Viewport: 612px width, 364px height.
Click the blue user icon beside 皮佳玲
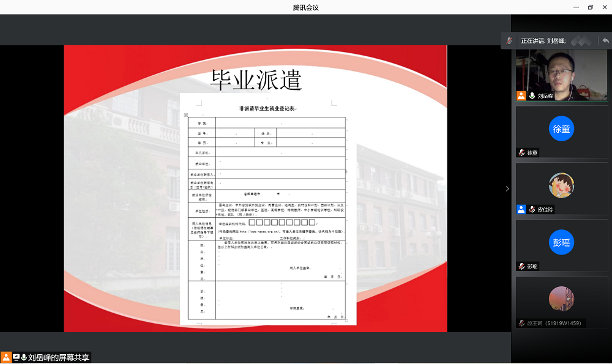[x=521, y=209]
